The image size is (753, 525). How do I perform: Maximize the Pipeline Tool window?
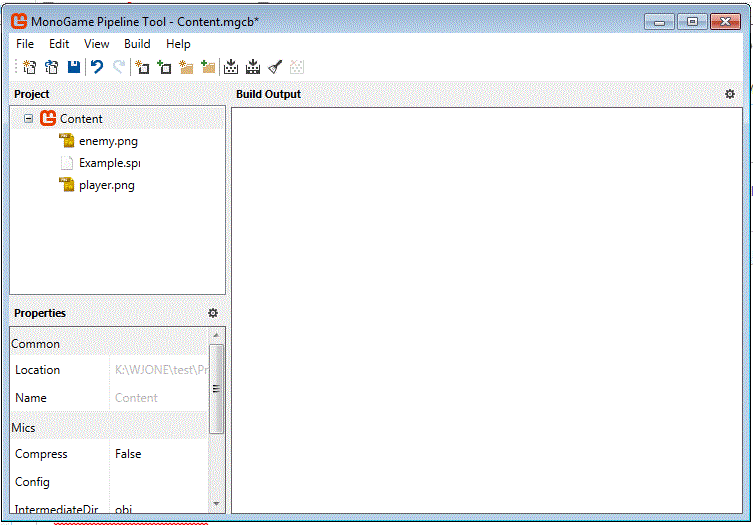coord(692,22)
